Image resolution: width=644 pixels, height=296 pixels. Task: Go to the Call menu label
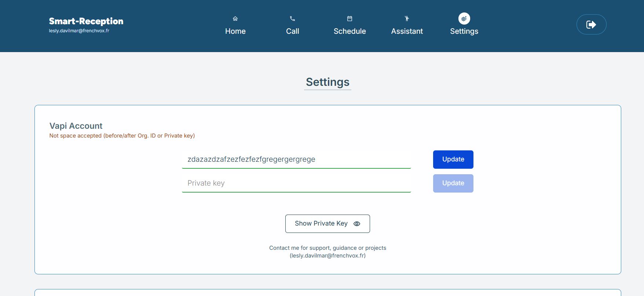(x=292, y=32)
